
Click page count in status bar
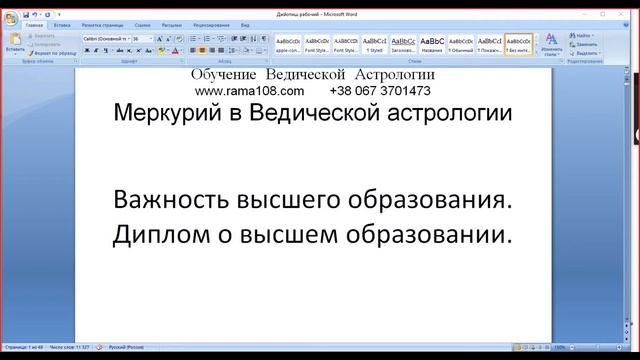click(24, 347)
